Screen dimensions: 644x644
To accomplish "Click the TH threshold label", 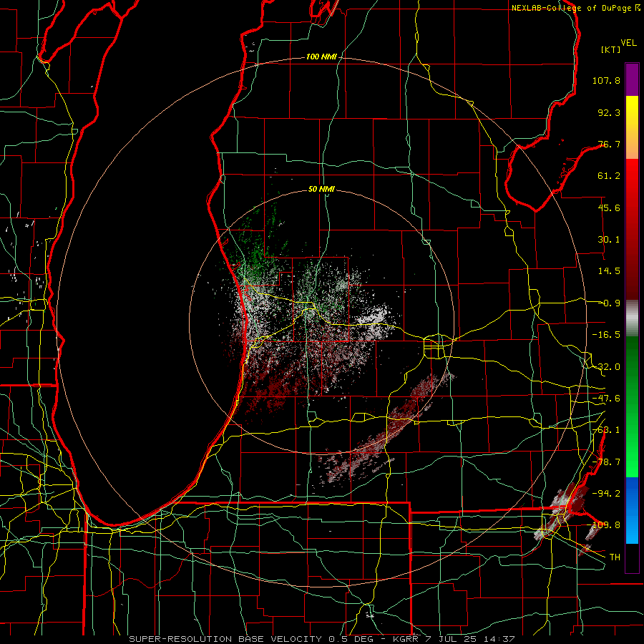I will [x=615, y=557].
